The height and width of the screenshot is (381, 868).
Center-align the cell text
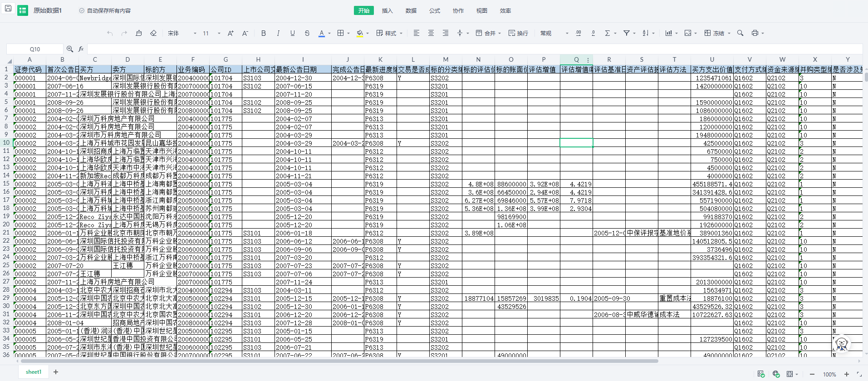(431, 33)
